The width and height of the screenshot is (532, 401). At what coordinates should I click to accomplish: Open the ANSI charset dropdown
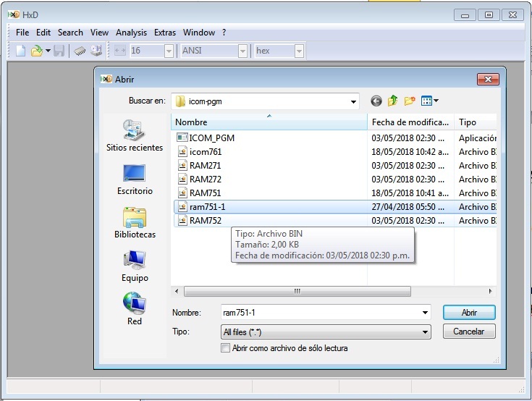point(242,51)
